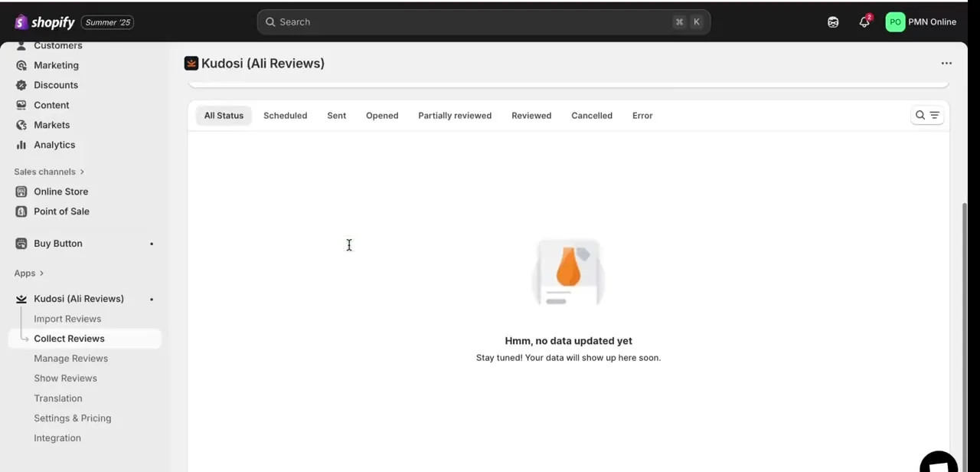Select the All Status tab
This screenshot has height=472, width=980.
click(224, 116)
